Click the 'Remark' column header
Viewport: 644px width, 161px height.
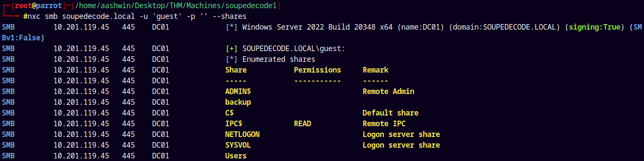coord(375,70)
